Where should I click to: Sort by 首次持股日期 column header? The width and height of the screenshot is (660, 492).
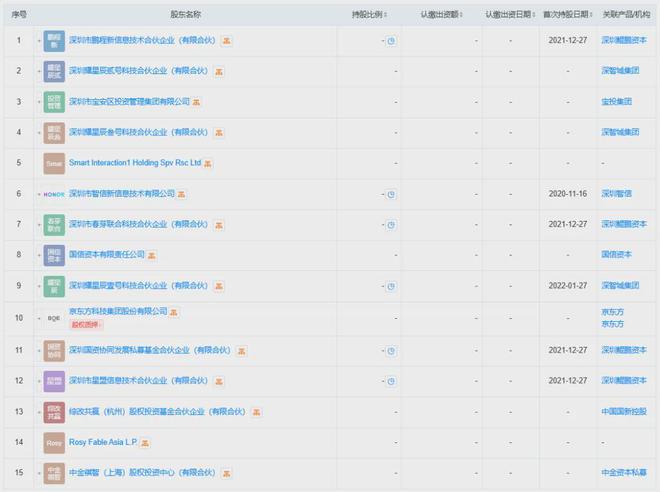567,15
